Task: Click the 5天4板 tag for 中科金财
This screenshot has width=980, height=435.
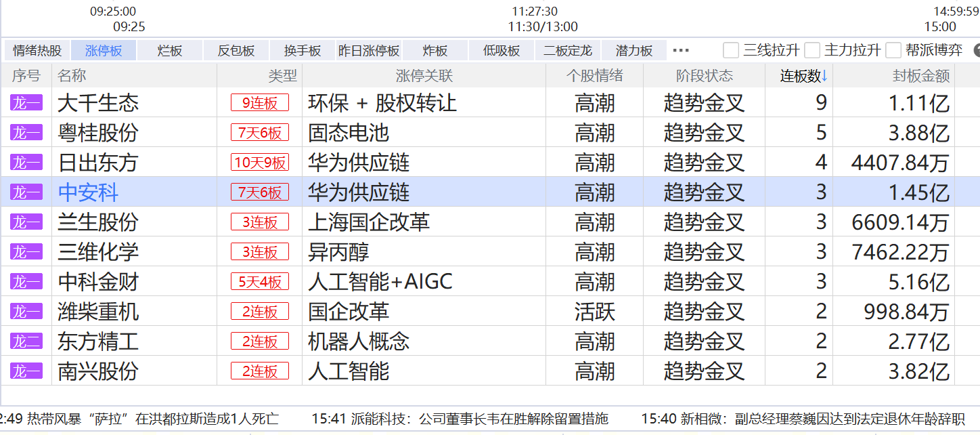Action: 260,282
